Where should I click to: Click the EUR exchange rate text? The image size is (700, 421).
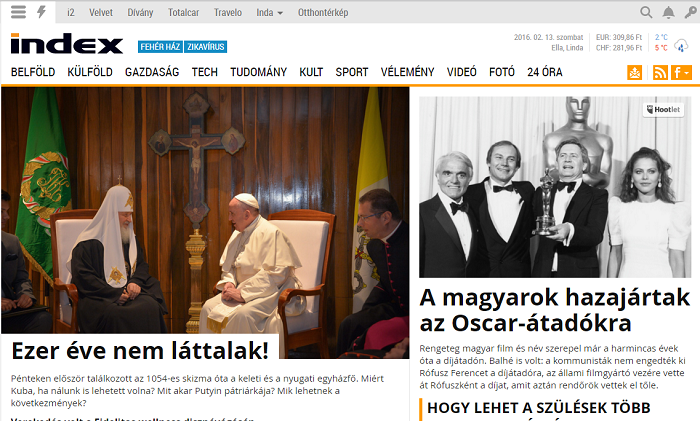pyautogui.click(x=619, y=37)
